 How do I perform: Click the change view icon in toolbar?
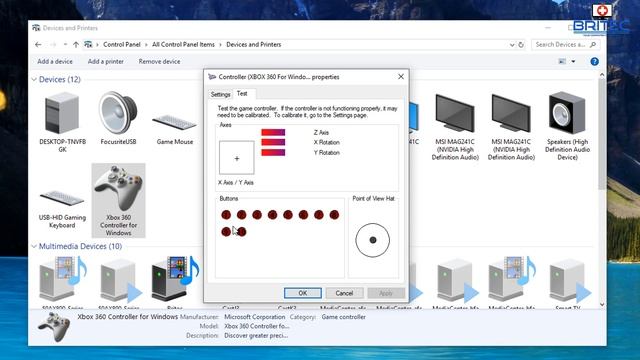click(562, 62)
